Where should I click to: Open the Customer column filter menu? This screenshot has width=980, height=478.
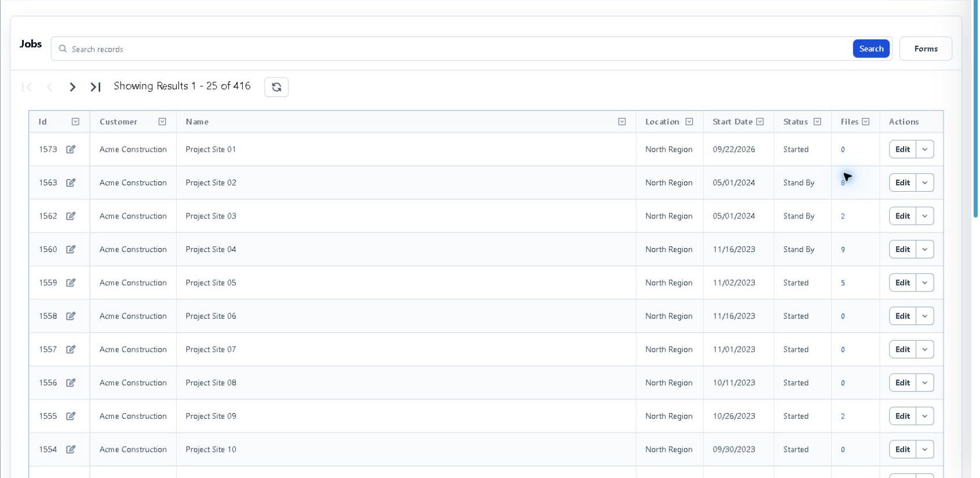[162, 122]
